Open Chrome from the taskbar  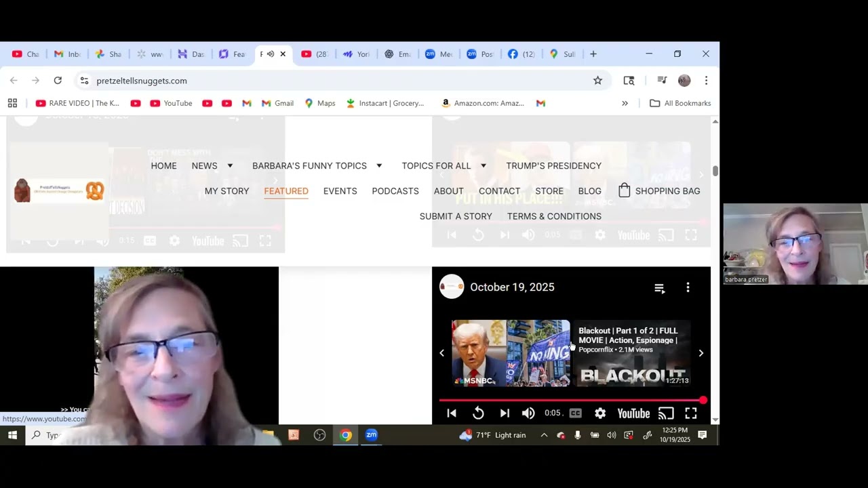[x=346, y=435]
